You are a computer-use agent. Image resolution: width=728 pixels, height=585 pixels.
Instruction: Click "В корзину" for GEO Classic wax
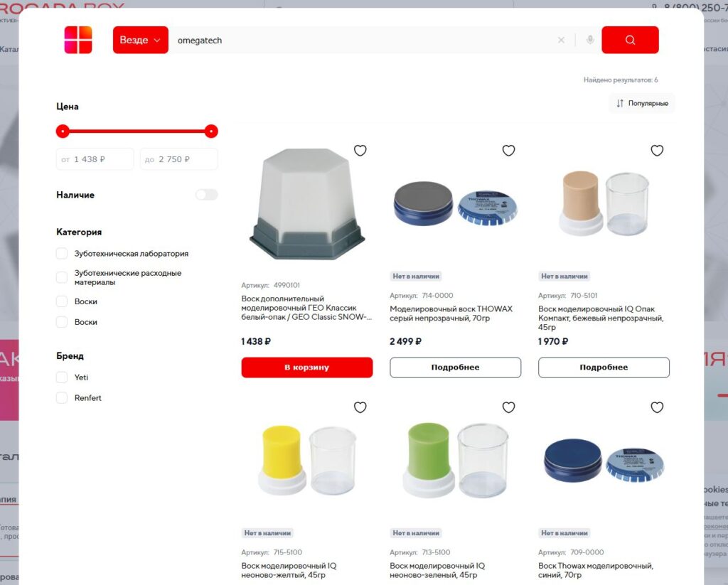(307, 367)
